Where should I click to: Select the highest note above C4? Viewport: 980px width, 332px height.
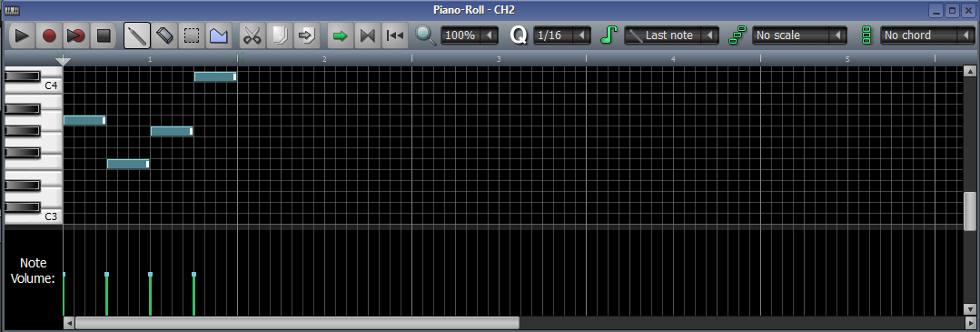tap(215, 76)
